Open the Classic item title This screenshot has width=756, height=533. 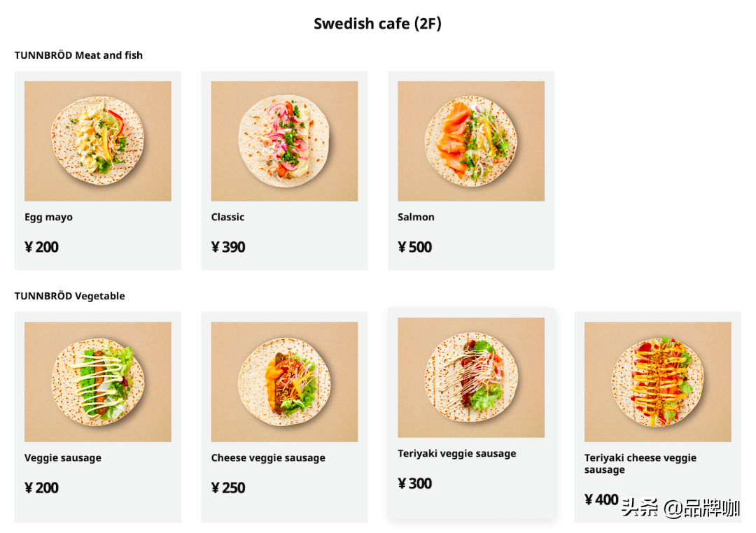227,217
